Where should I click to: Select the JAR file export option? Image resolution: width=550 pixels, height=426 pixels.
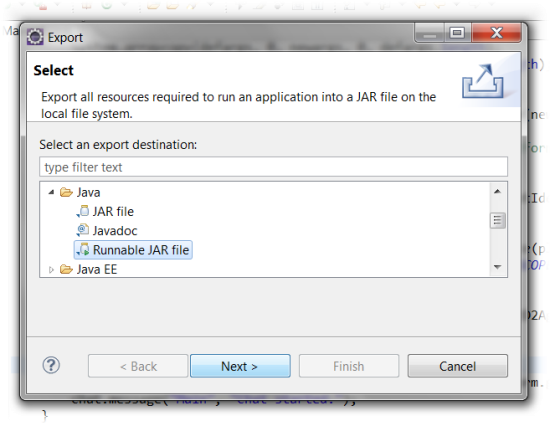point(113,212)
